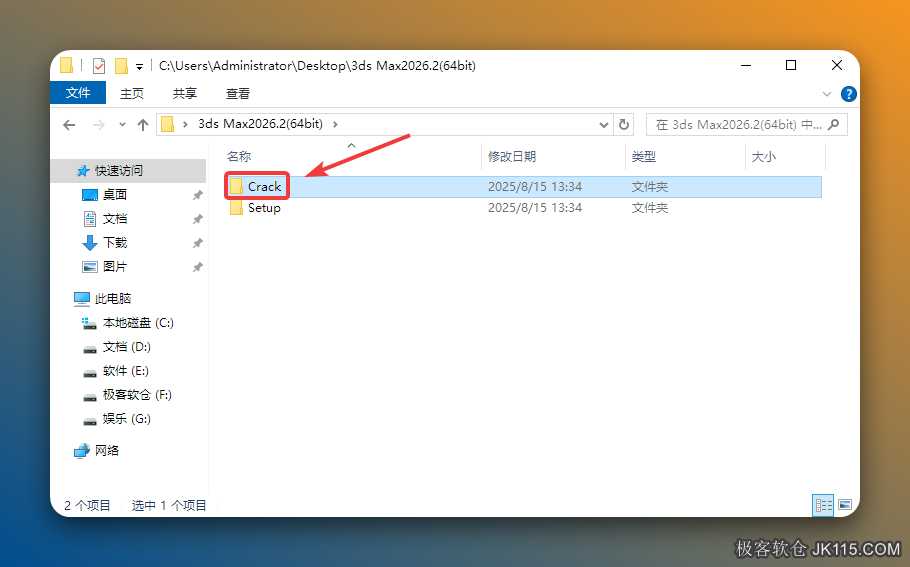Viewport: 910px width, 567px height.
Task: Go up one folder level arrow
Action: tap(143, 125)
